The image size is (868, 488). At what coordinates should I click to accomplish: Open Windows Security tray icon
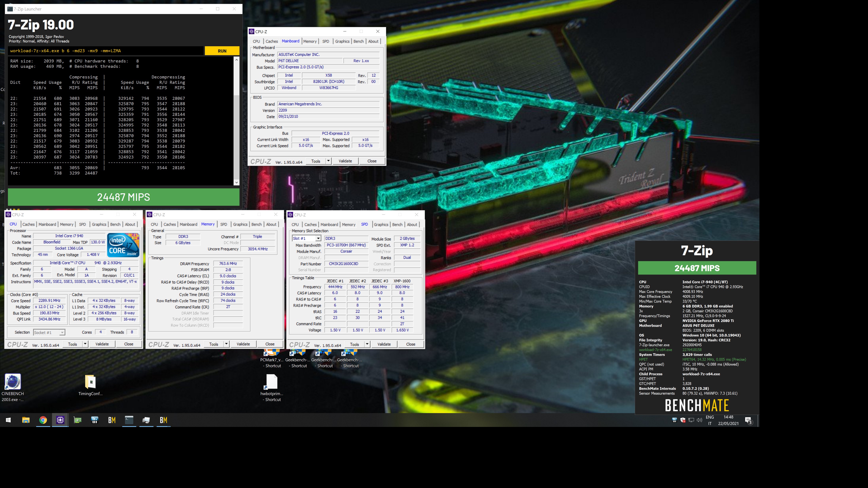click(x=683, y=420)
